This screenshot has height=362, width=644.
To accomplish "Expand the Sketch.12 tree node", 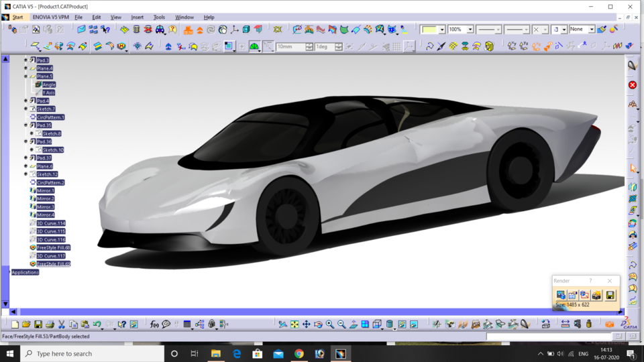I will pos(26,174).
